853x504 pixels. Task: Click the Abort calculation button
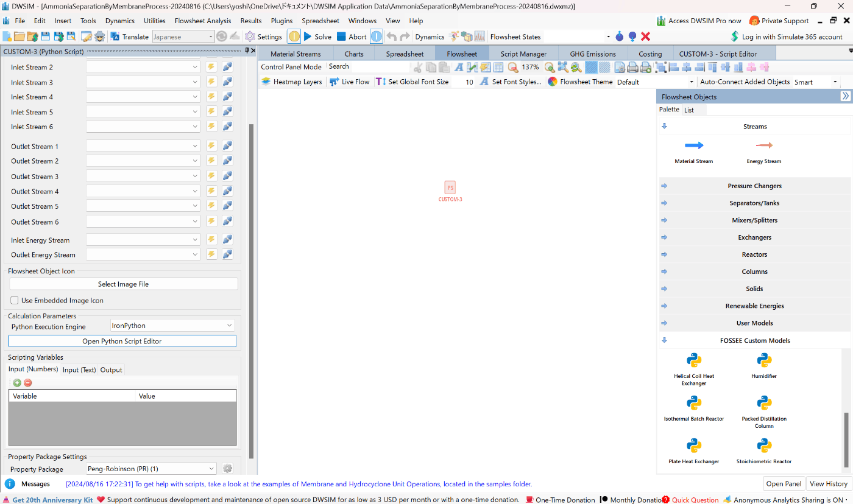pos(352,37)
